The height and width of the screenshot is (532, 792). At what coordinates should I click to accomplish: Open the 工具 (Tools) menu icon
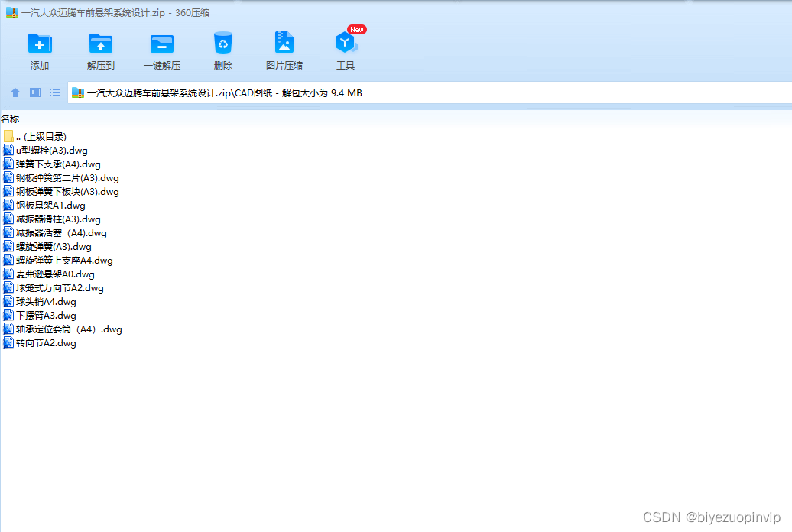346,43
